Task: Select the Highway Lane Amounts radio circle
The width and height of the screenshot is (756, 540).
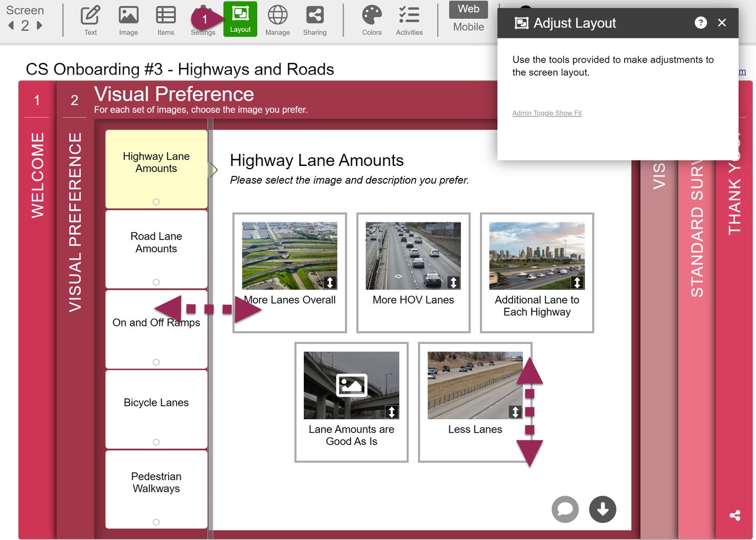Action: pos(156,201)
